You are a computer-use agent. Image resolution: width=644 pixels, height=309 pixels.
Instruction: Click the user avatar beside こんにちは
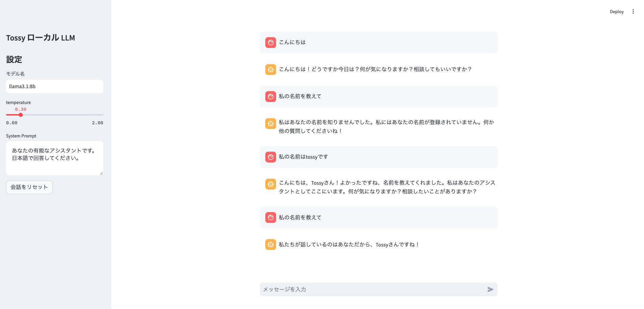270,43
